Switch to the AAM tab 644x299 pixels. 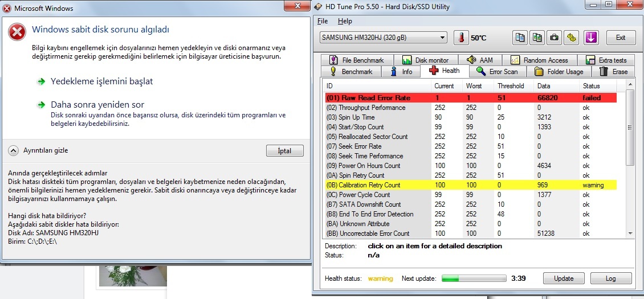pyautogui.click(x=479, y=60)
